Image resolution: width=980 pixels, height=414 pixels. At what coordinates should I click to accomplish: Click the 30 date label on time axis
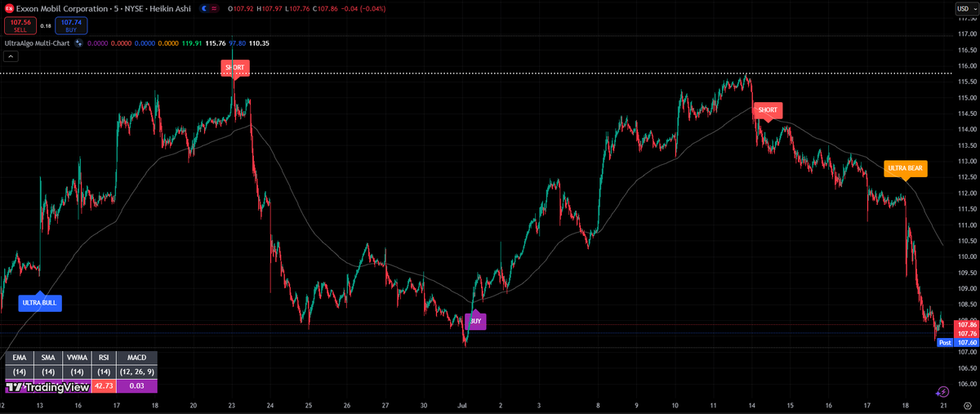(x=424, y=405)
